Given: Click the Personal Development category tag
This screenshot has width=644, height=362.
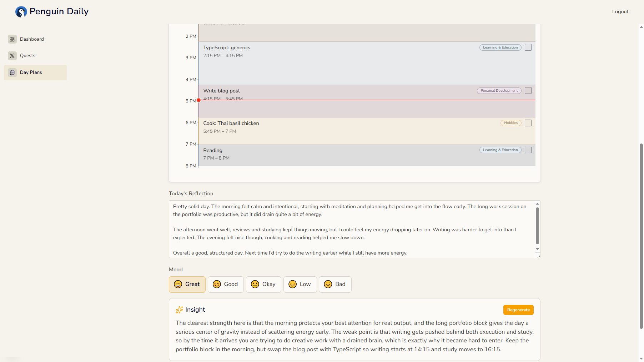Looking at the screenshot, I should [499, 90].
